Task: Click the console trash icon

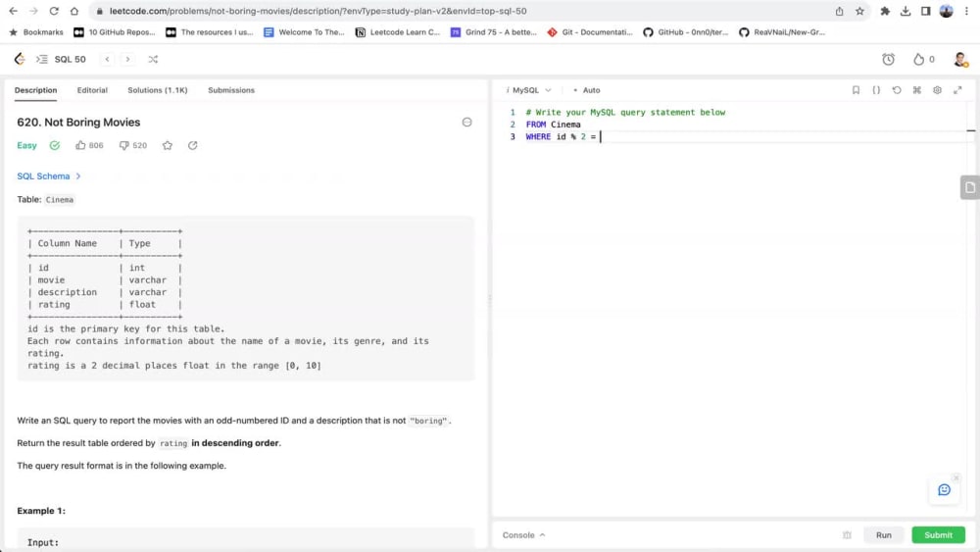Action: tap(847, 535)
